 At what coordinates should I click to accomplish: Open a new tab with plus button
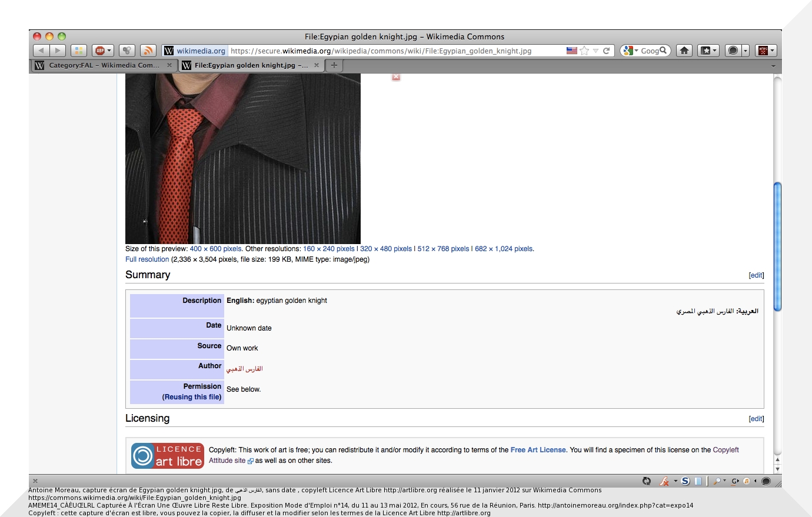click(x=334, y=65)
